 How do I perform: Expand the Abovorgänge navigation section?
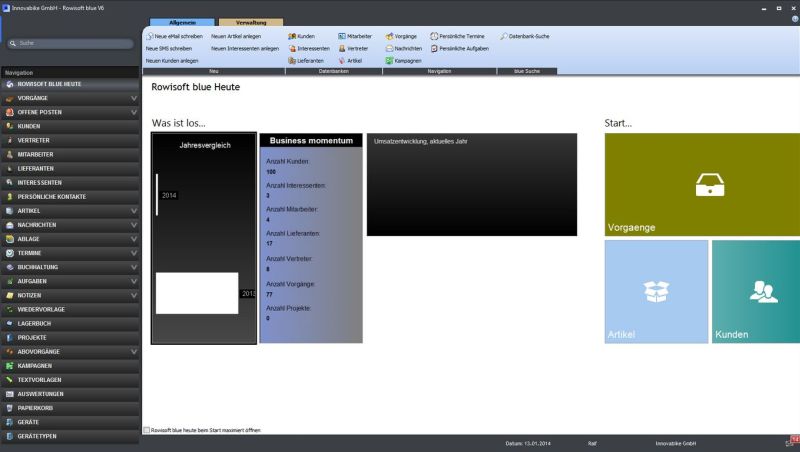(134, 352)
